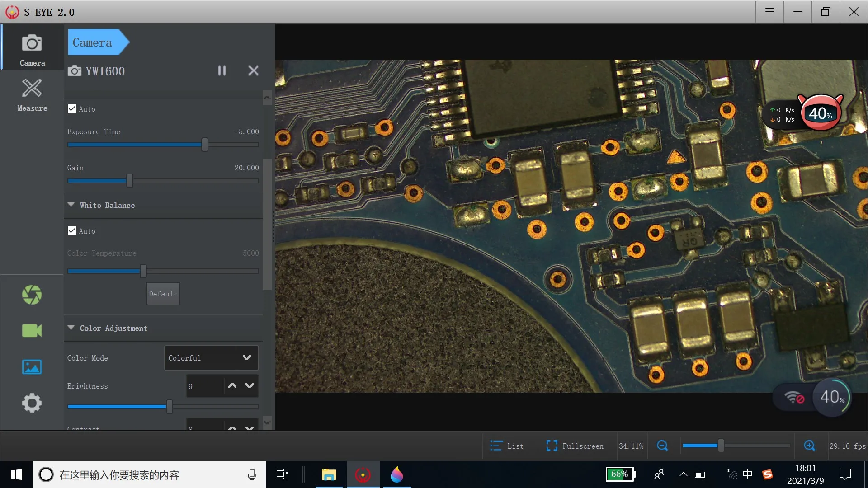Uncheck the exposure Auto checkbox
Viewport: 868px width, 488px height.
[72, 109]
